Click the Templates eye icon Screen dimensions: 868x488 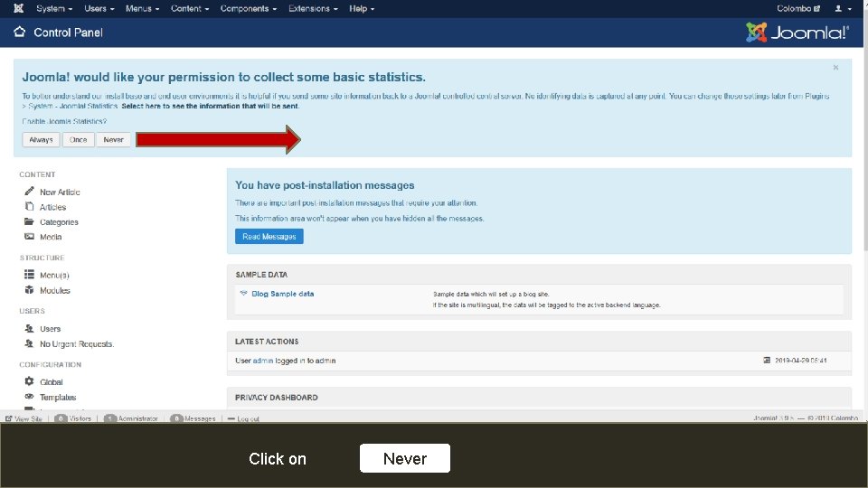[x=29, y=397]
